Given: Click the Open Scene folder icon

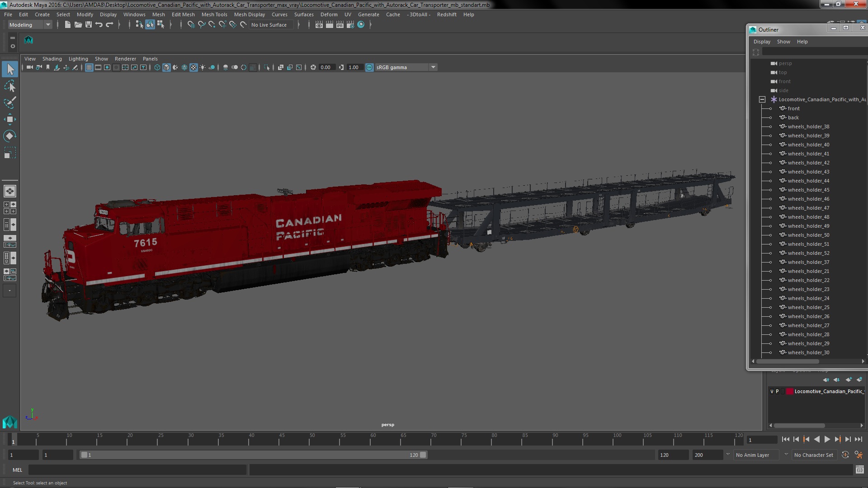Looking at the screenshot, I should [78, 25].
